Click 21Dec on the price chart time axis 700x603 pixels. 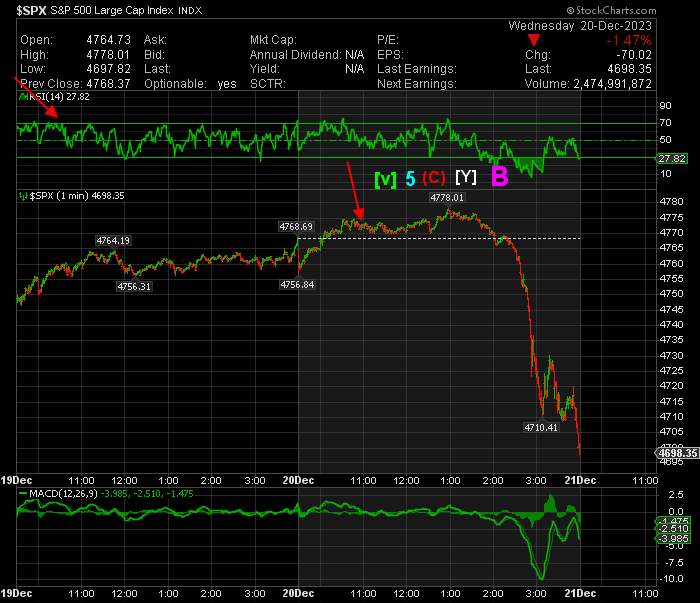pos(580,481)
